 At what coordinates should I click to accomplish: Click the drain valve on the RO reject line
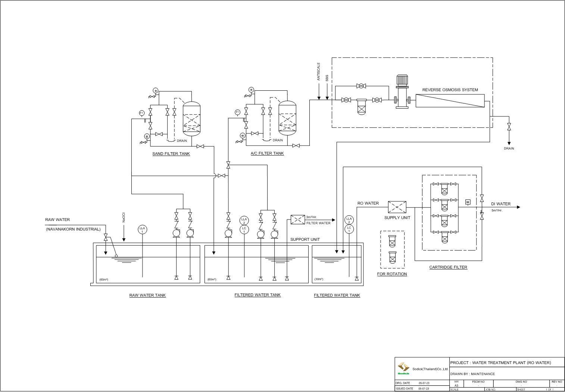tap(509, 127)
